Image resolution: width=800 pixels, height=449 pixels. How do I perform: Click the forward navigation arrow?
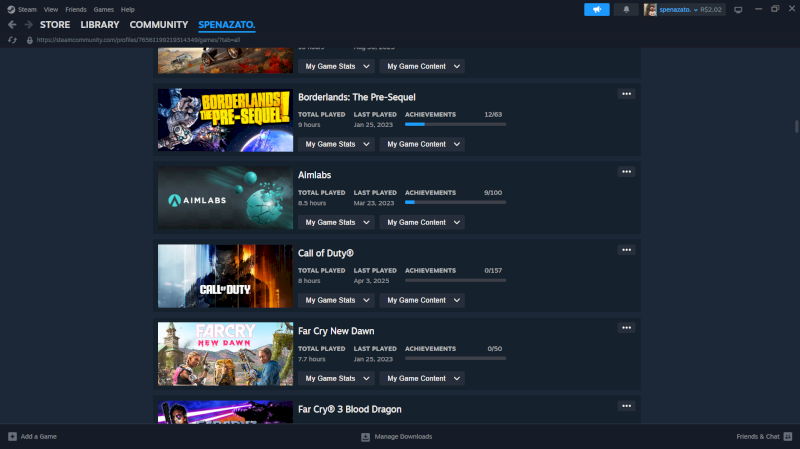(28, 24)
